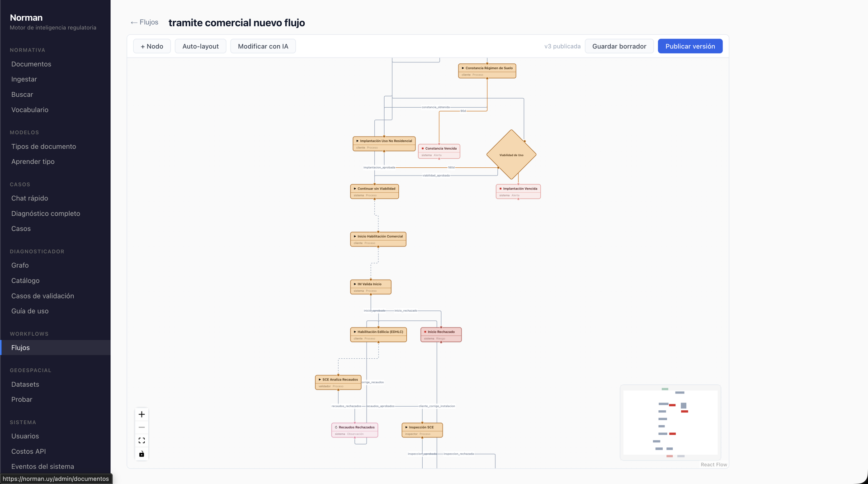Toggle canvas interactivity lock
The width and height of the screenshot is (868, 484).
[x=142, y=454]
